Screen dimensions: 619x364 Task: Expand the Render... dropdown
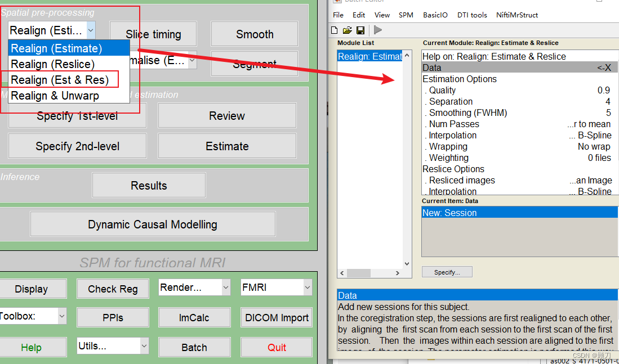[x=226, y=287]
